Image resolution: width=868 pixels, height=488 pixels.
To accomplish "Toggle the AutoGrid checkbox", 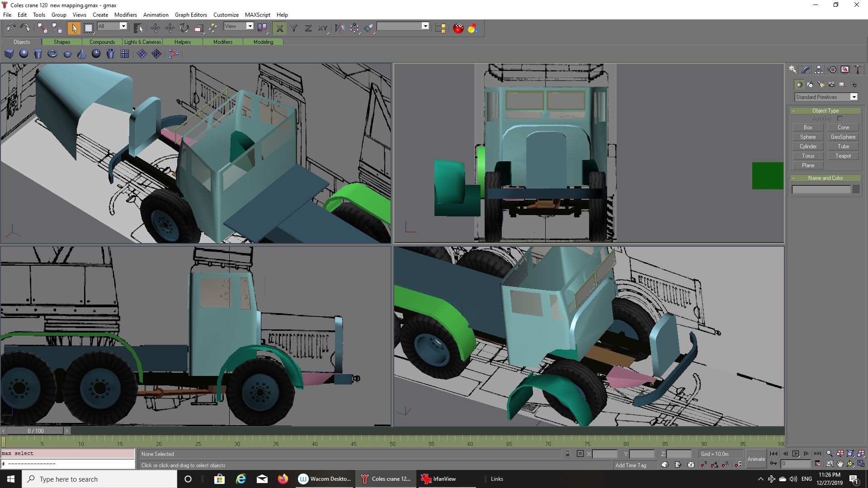I will pyautogui.click(x=840, y=119).
